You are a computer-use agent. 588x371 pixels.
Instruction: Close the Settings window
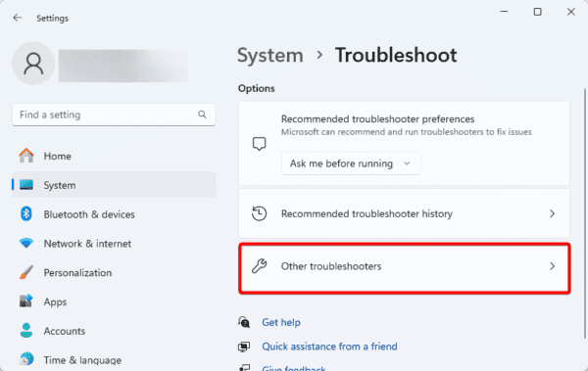tap(570, 12)
